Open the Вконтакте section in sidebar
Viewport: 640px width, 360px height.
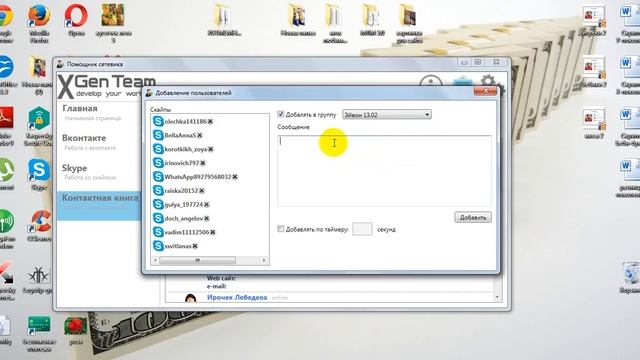[84, 138]
